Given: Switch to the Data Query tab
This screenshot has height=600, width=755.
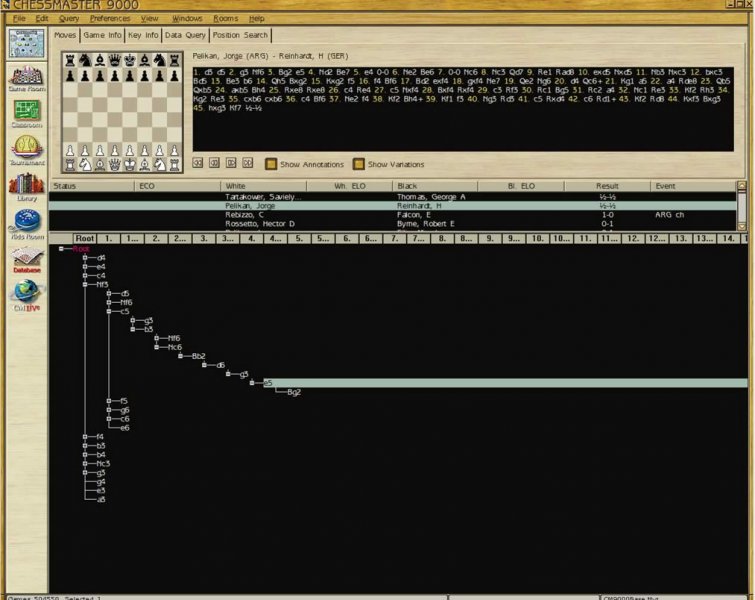Looking at the screenshot, I should click(185, 35).
